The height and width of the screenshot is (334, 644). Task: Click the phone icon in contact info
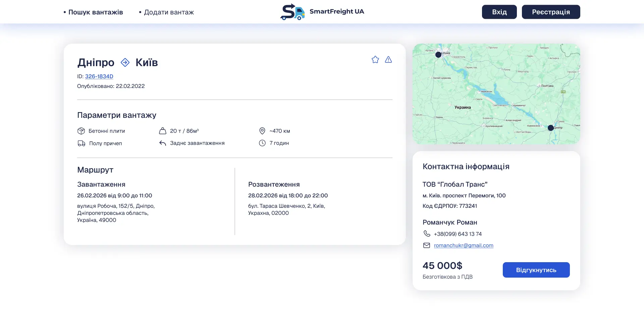pos(426,234)
